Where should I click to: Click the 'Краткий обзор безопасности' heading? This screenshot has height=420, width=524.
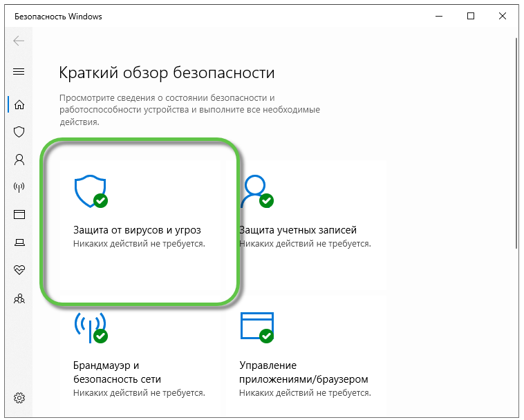click(x=167, y=73)
